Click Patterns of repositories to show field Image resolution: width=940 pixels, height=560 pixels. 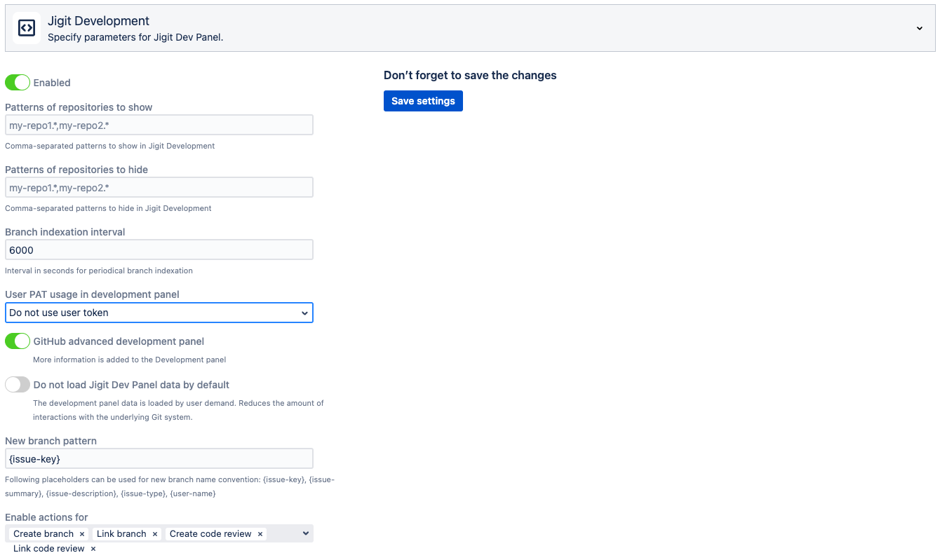[159, 125]
